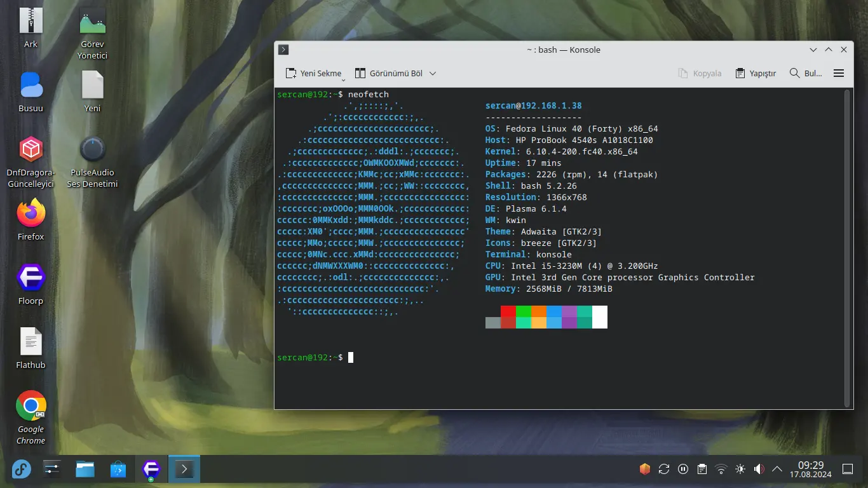This screenshot has height=488, width=868.
Task: Click the 'Packages: 2226 (rpm)' line
Action: point(572,175)
